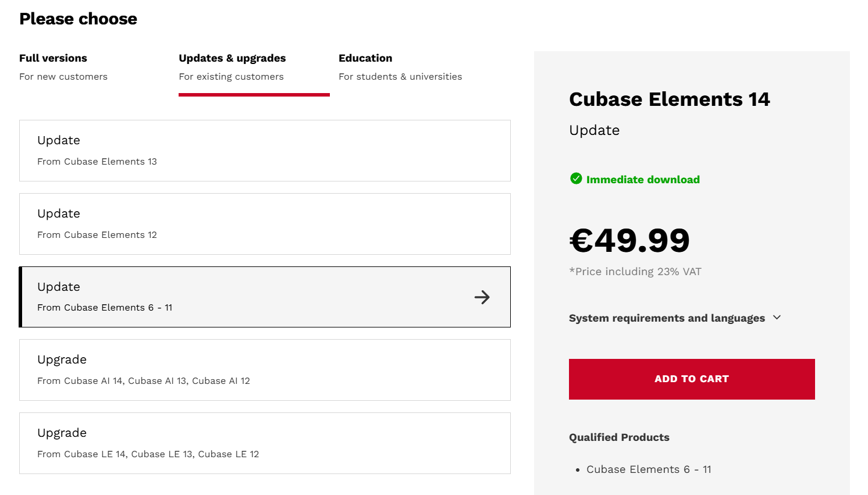This screenshot has height=495, width=868.
Task: Click the Qualified Products heading
Action: click(619, 437)
